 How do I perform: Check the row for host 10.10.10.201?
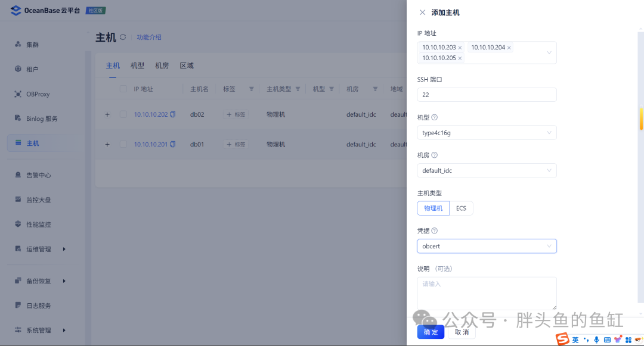pyautogui.click(x=123, y=144)
